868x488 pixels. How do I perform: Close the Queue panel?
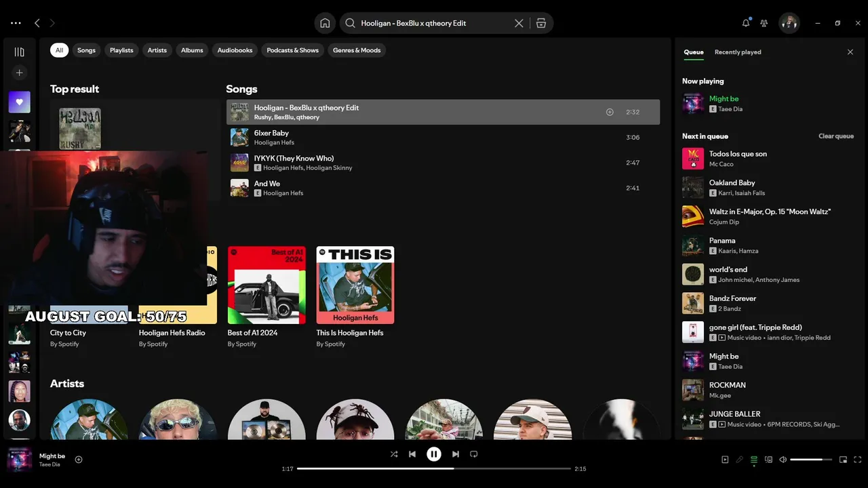tap(850, 52)
